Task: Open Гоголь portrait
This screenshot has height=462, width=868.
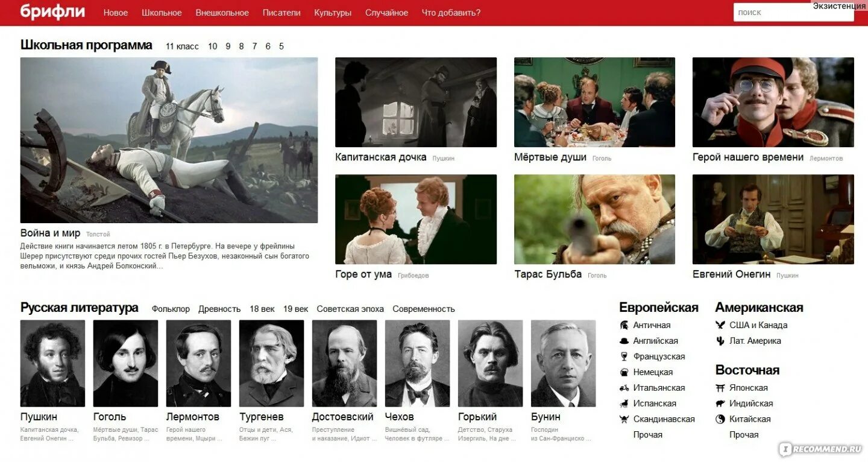Action: tap(125, 363)
